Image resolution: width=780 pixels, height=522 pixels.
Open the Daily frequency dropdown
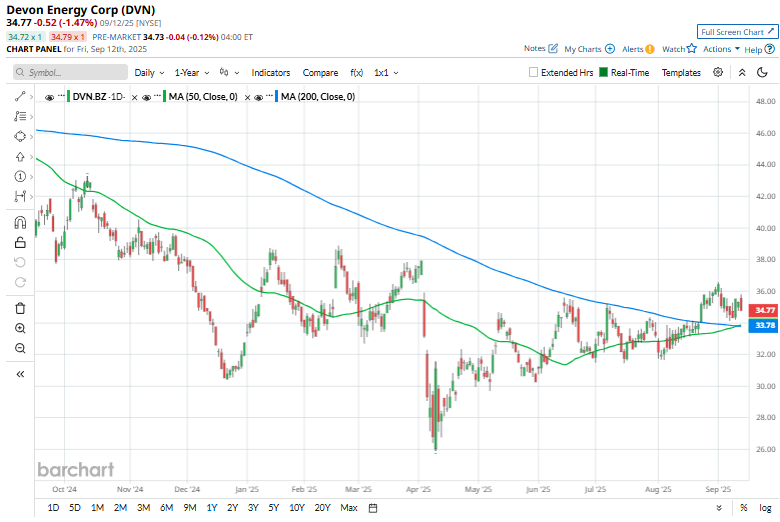[x=149, y=73]
